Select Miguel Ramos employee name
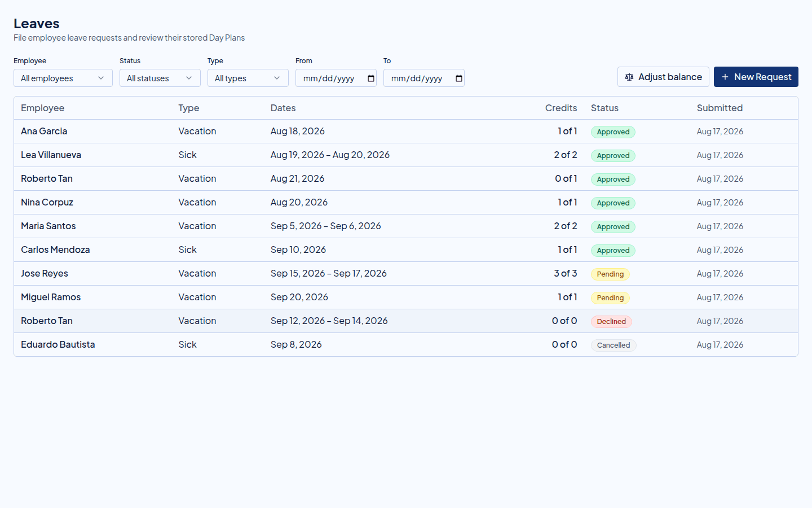The image size is (812, 508). pyautogui.click(x=51, y=297)
